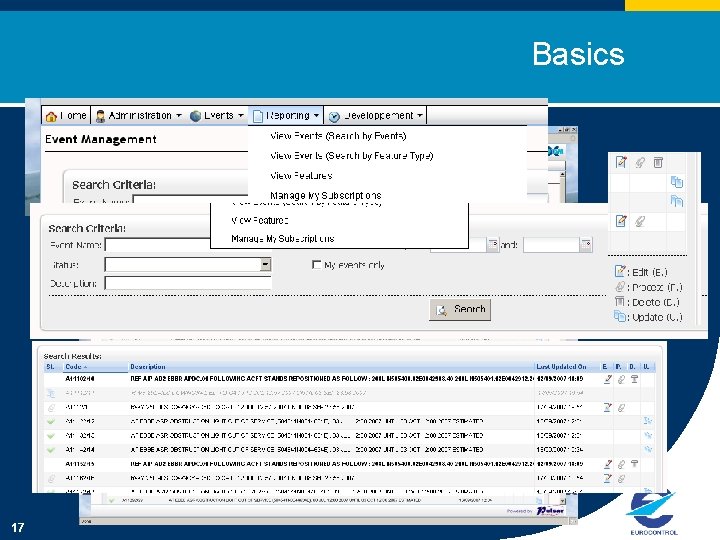This screenshot has width=720, height=540.
Task: Click the Home house icon
Action: (x=51, y=117)
